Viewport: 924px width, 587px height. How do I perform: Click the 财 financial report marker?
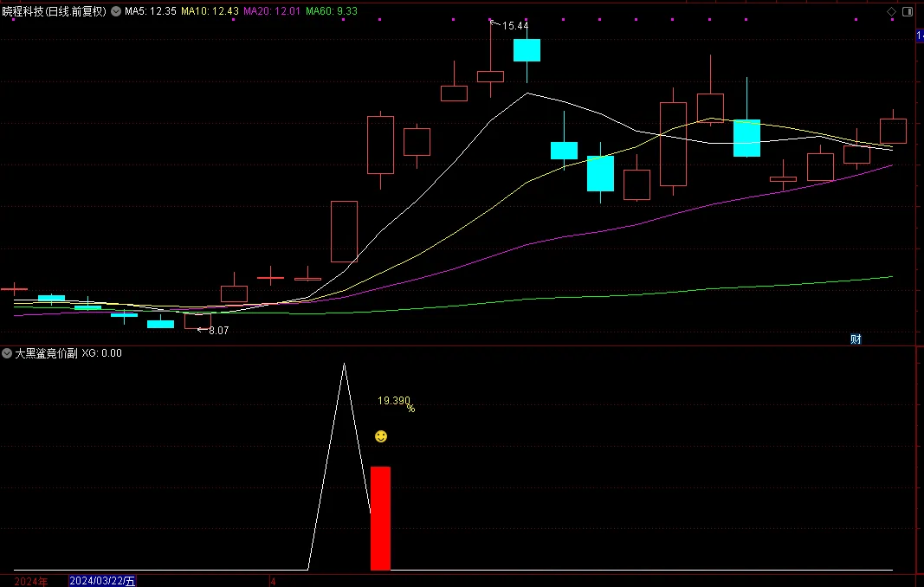pos(856,339)
